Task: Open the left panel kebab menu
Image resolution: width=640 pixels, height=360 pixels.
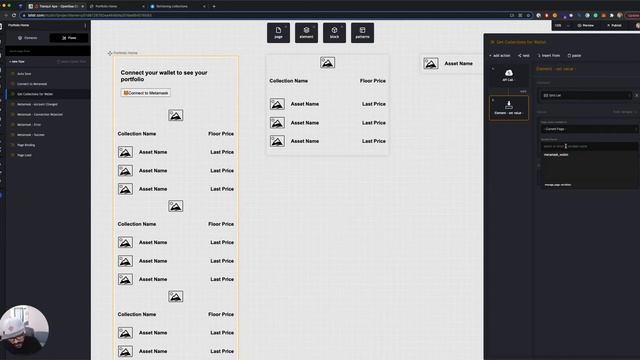Action: coord(85,25)
